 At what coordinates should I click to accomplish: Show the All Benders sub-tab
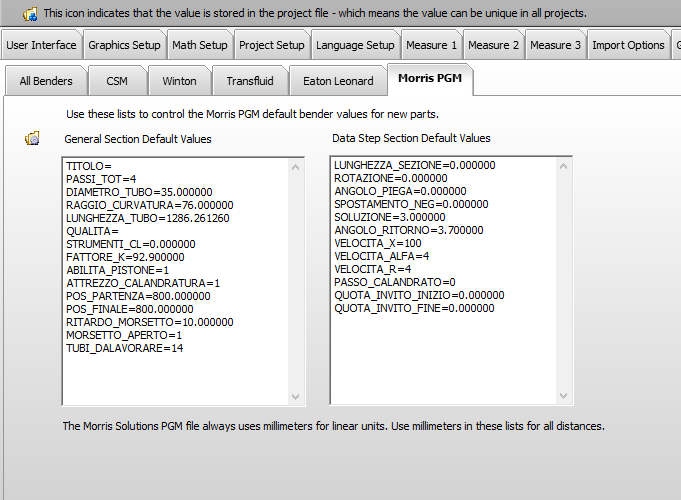point(46,81)
